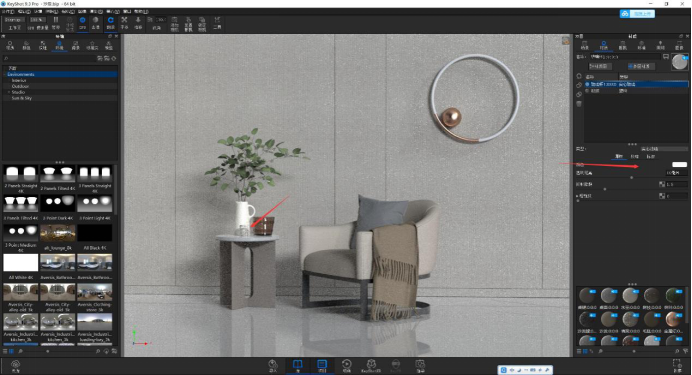Switch library to grid view icon
692x375 pixels.
point(11,351)
